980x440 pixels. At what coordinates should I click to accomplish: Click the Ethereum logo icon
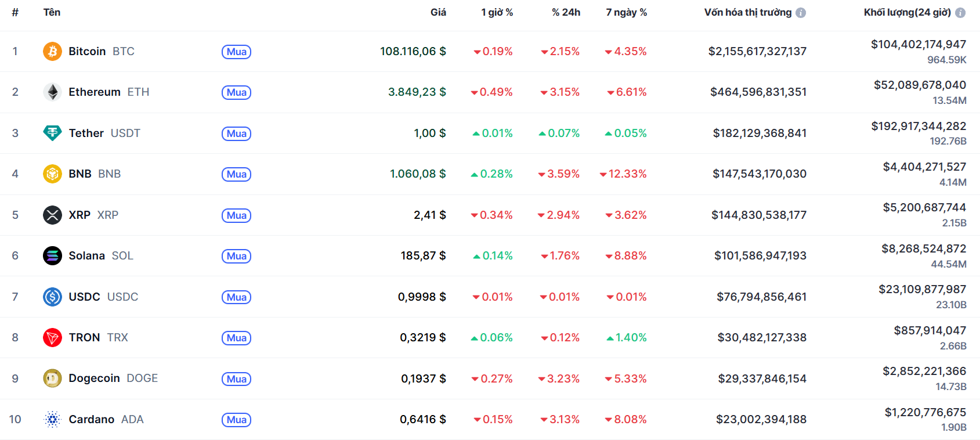click(52, 92)
